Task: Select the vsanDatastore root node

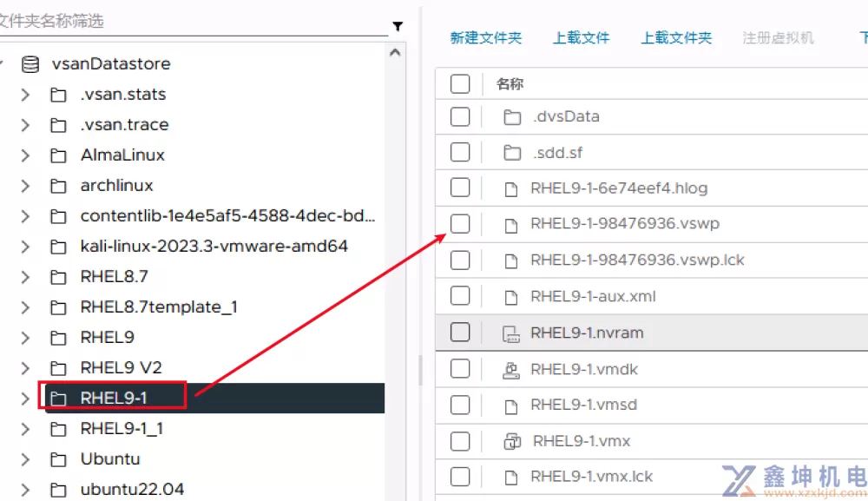Action: (111, 63)
